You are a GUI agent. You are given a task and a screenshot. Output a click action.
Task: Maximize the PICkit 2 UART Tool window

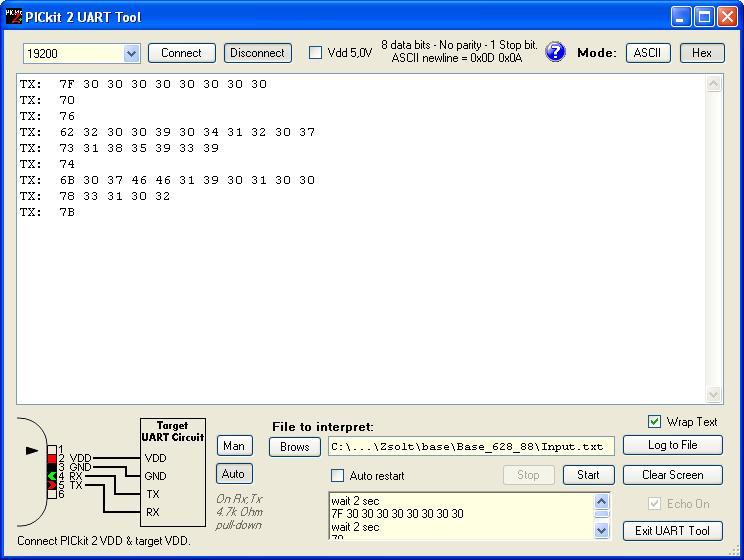(704, 17)
